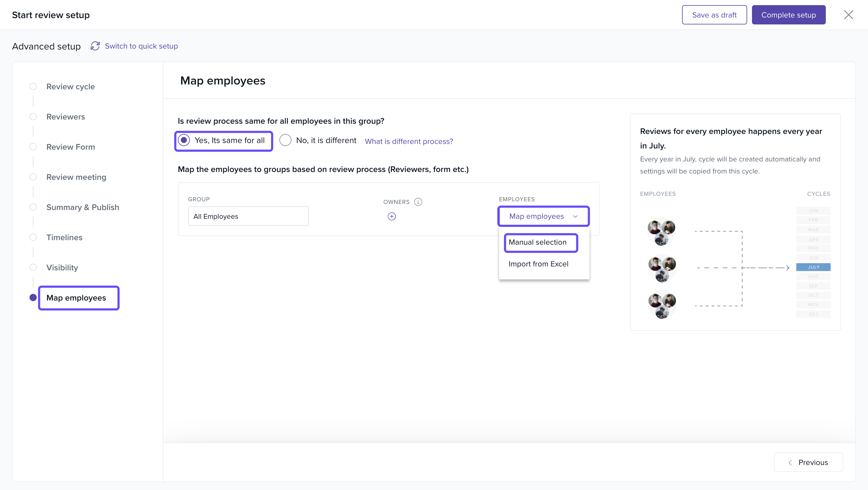Click the highlighted JULY cycle bar
868x490 pixels.
click(813, 267)
